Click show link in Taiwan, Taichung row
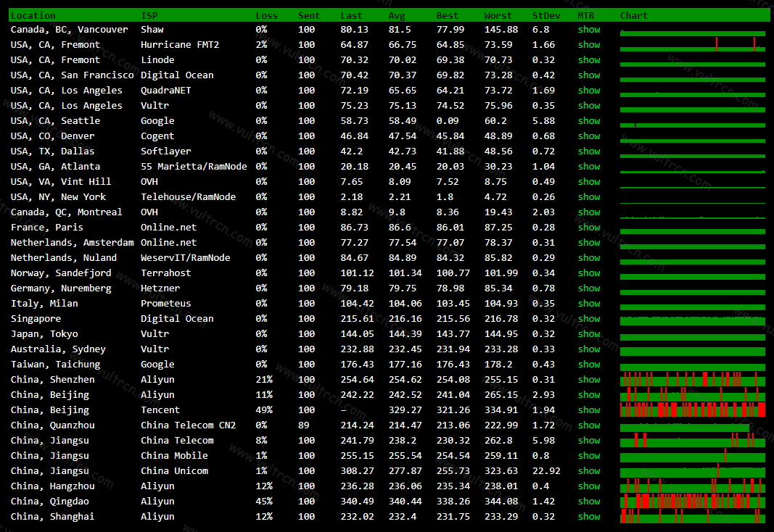774x532 pixels. coord(589,365)
